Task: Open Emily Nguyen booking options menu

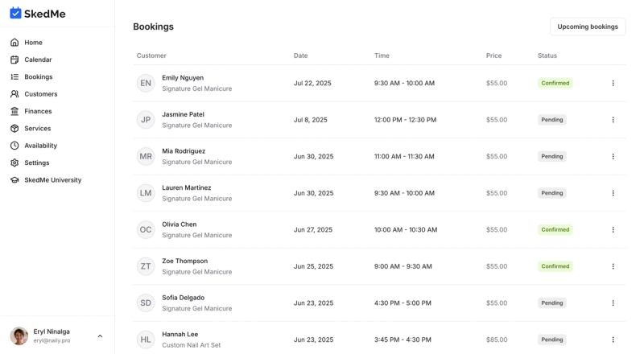Action: [613, 83]
